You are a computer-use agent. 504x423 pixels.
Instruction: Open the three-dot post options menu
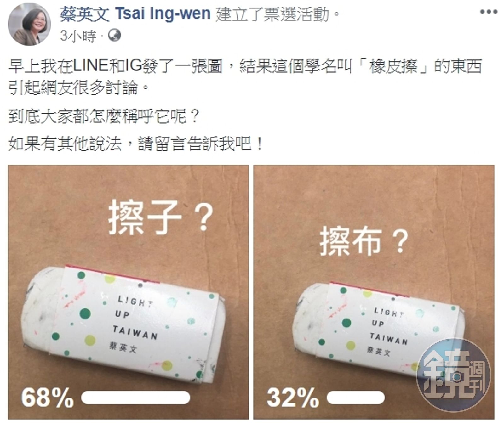point(489,12)
